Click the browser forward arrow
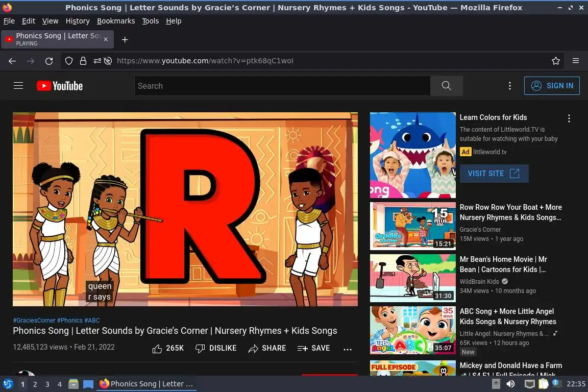Viewport: 588px width, 392px height. [31, 61]
